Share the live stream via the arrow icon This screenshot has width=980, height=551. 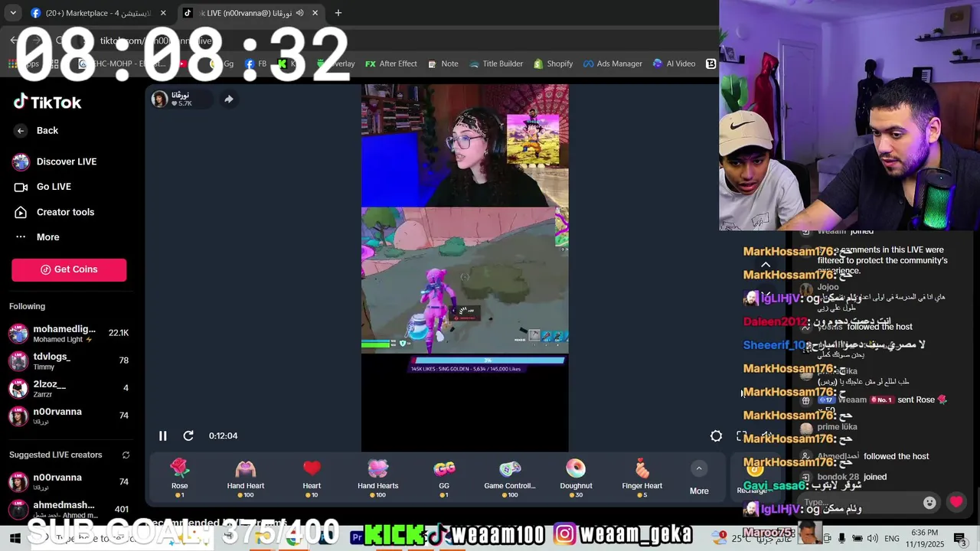point(229,99)
